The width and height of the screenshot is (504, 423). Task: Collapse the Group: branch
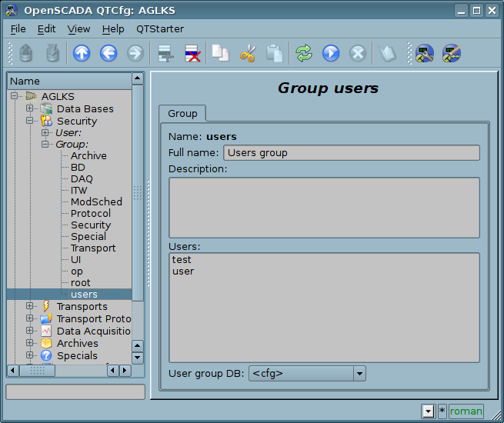pos(45,144)
